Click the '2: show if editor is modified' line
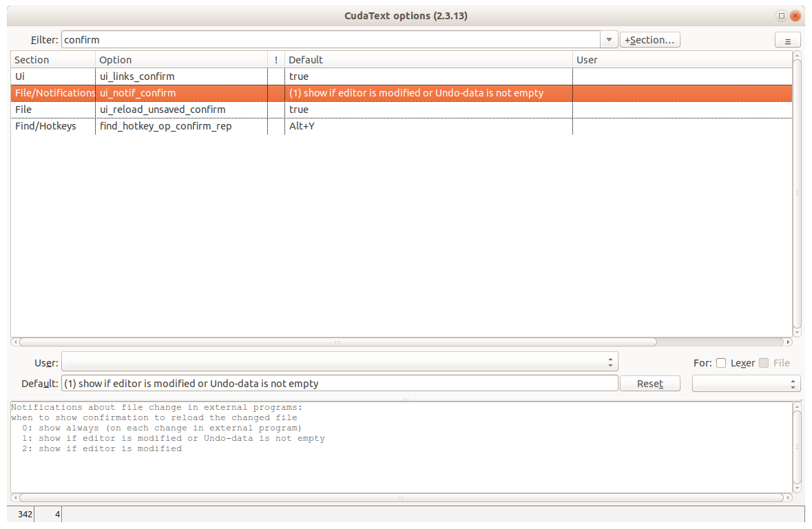Screen dimensions: 812x529 [x=102, y=448]
